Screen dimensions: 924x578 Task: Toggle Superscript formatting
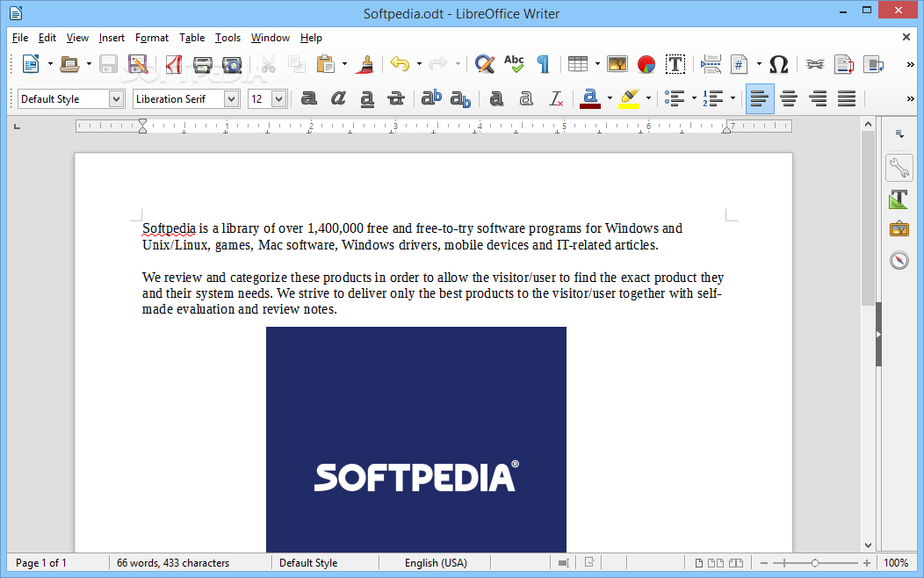click(432, 98)
